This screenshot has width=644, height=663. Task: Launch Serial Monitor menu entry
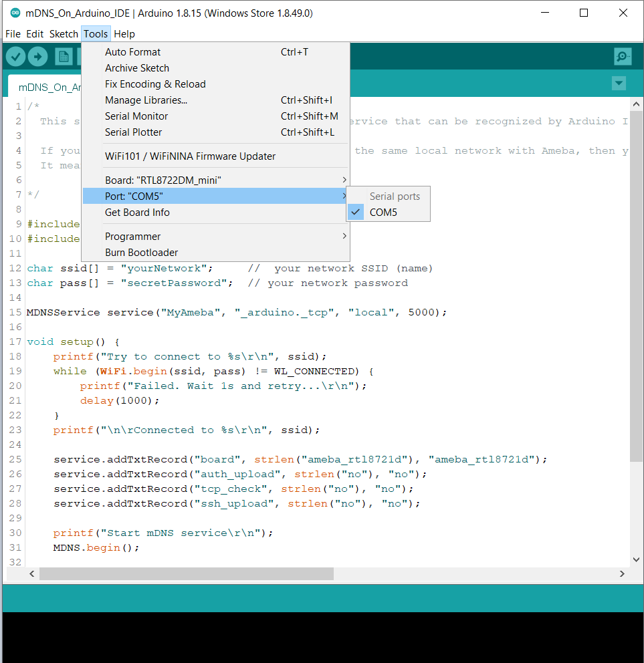point(216,116)
